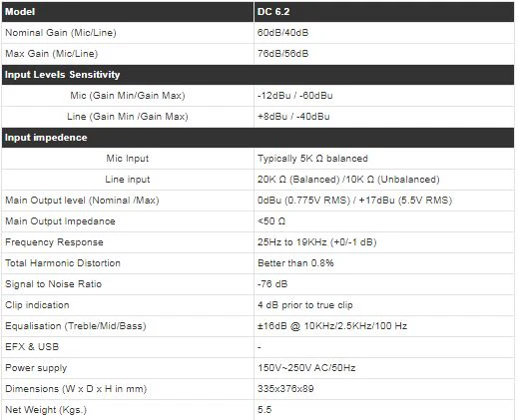Select the Typically 5K Ω balanced cell

tap(384, 159)
